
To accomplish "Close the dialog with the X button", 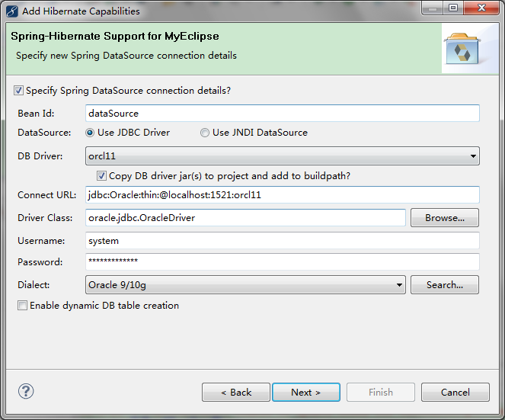I will (481, 8).
